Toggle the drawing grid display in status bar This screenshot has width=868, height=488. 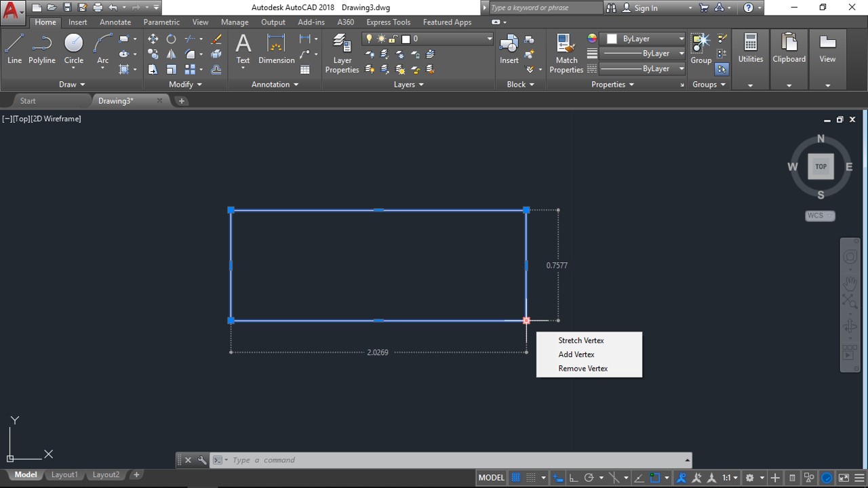(516, 478)
